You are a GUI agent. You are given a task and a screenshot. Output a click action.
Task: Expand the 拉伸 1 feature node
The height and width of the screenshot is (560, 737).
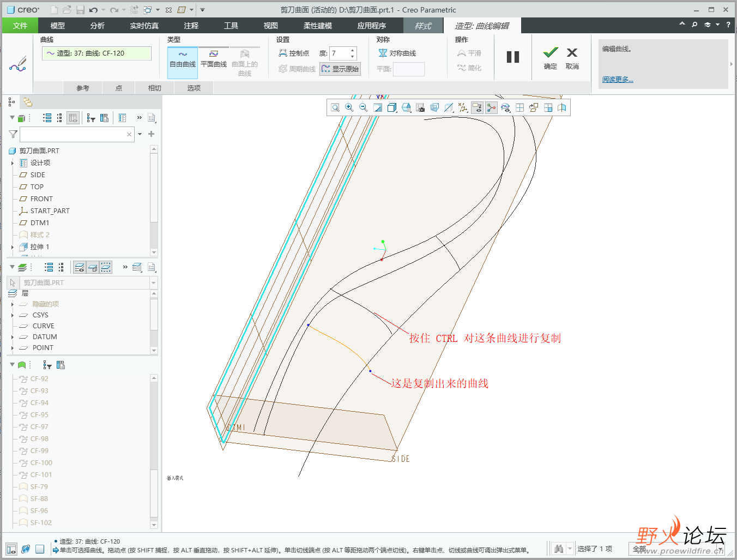coord(13,247)
